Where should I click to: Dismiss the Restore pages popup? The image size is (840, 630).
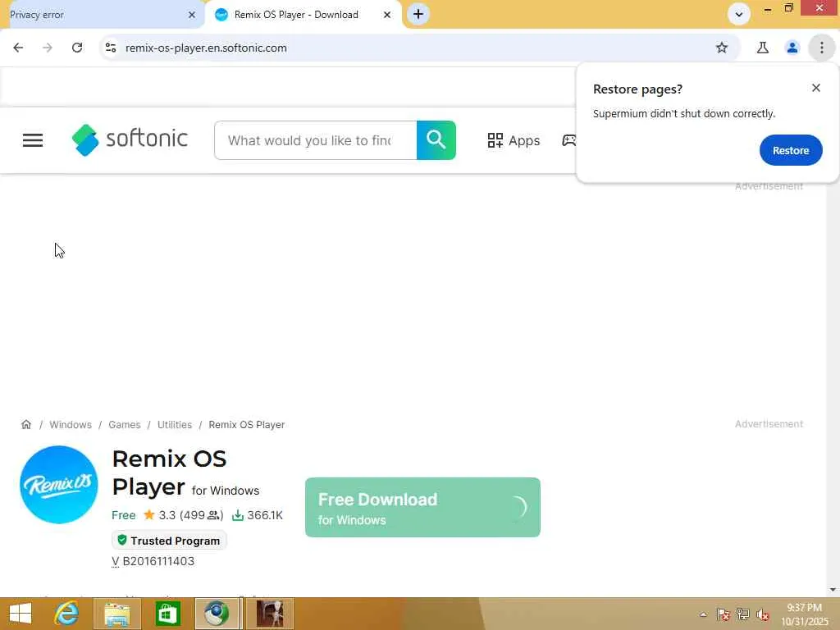point(816,88)
